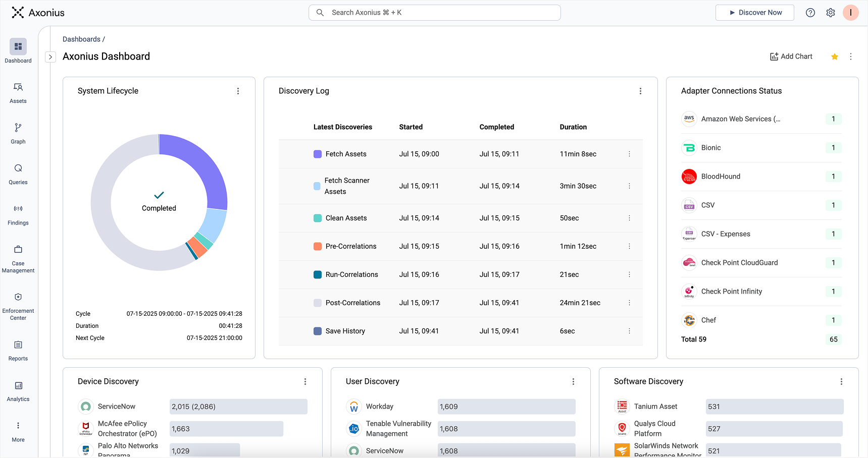Click the ServiceNow icon in Device Discovery
Screen dimensions: 868x458
tap(86, 407)
